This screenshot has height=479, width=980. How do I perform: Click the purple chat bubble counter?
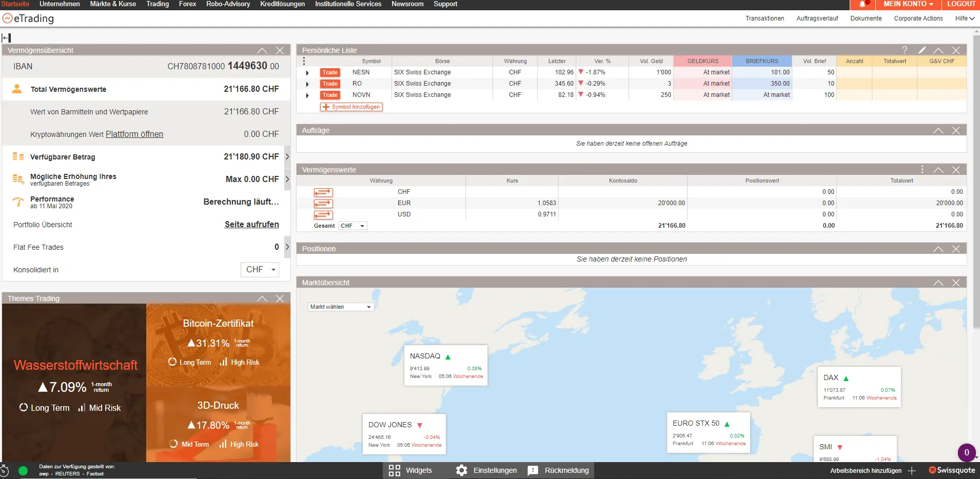point(967,452)
